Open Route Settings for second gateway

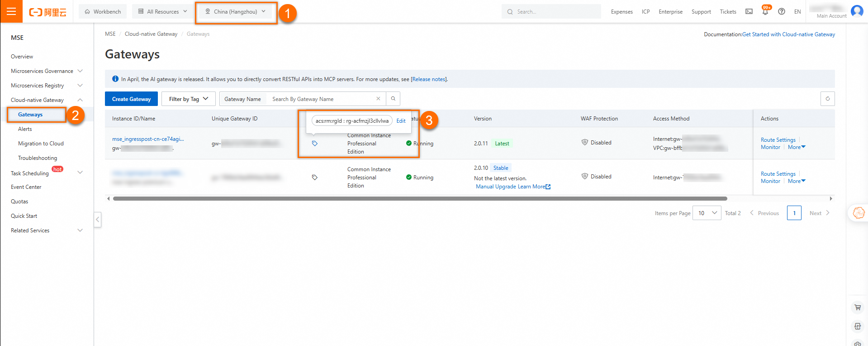[x=778, y=174]
